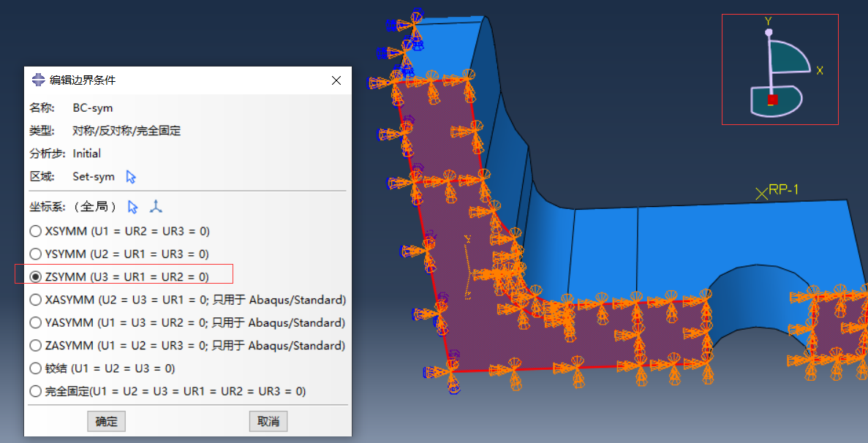Select the XSYMM radio option
This screenshot has width=868, height=443.
click(x=35, y=231)
